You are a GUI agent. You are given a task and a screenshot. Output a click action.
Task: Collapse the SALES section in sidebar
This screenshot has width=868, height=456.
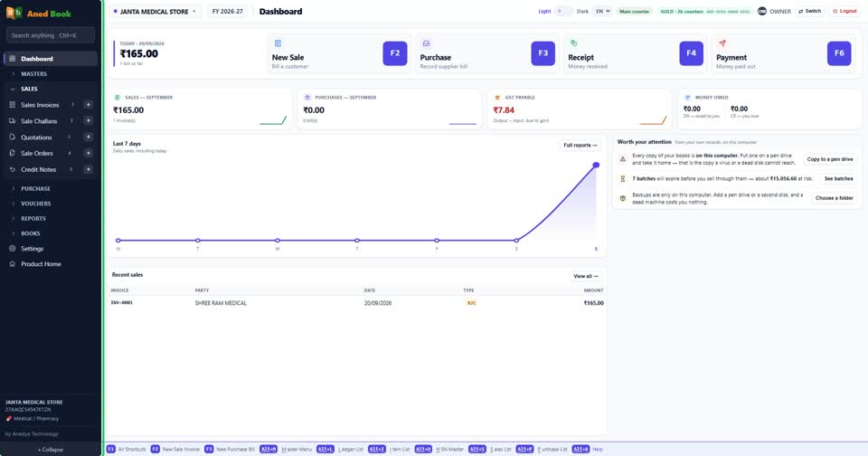click(x=29, y=89)
